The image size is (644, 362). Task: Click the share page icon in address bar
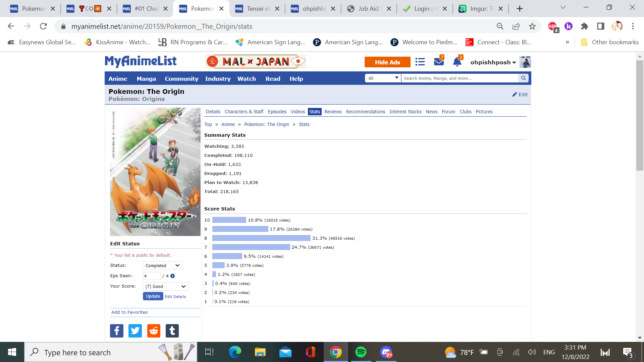[516, 26]
